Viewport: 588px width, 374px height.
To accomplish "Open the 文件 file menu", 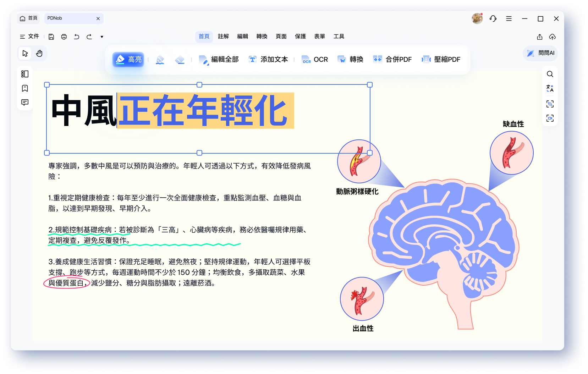I will pyautogui.click(x=29, y=36).
